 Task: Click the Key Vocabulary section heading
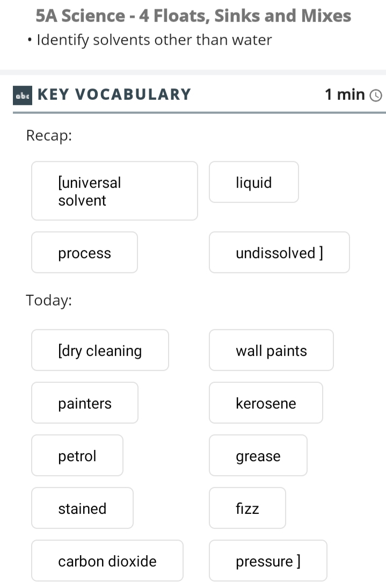pyautogui.click(x=114, y=95)
